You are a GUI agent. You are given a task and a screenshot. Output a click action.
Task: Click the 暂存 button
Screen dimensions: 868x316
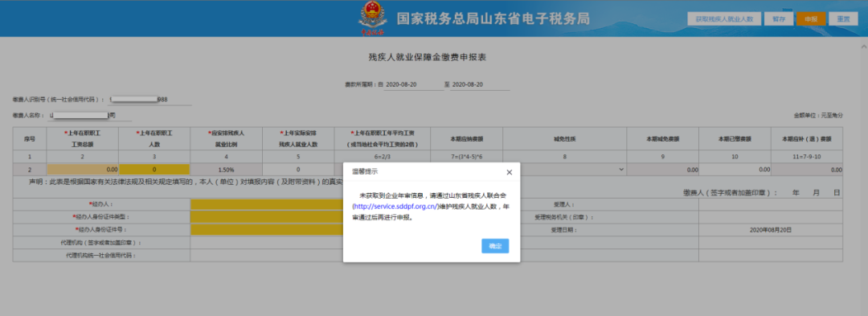[x=778, y=18]
